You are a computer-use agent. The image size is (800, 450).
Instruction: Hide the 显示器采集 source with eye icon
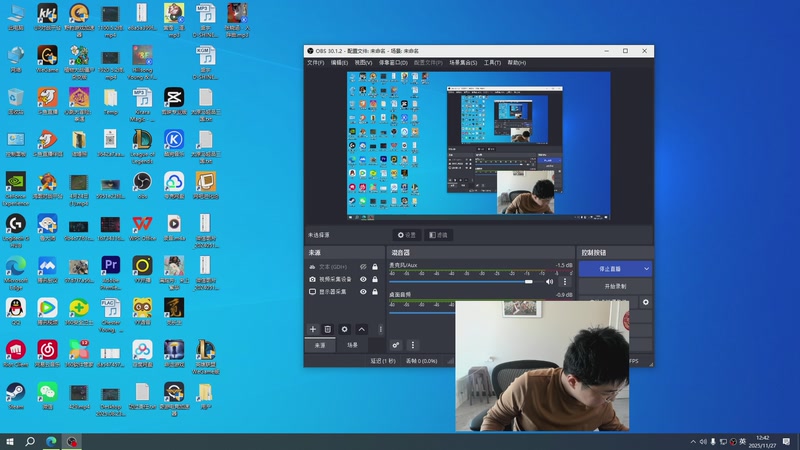[363, 292]
